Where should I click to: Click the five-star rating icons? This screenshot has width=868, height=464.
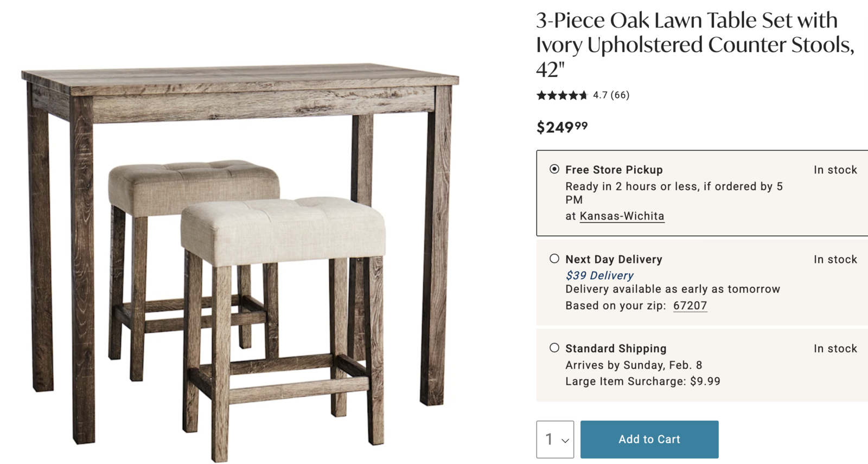[562, 95]
